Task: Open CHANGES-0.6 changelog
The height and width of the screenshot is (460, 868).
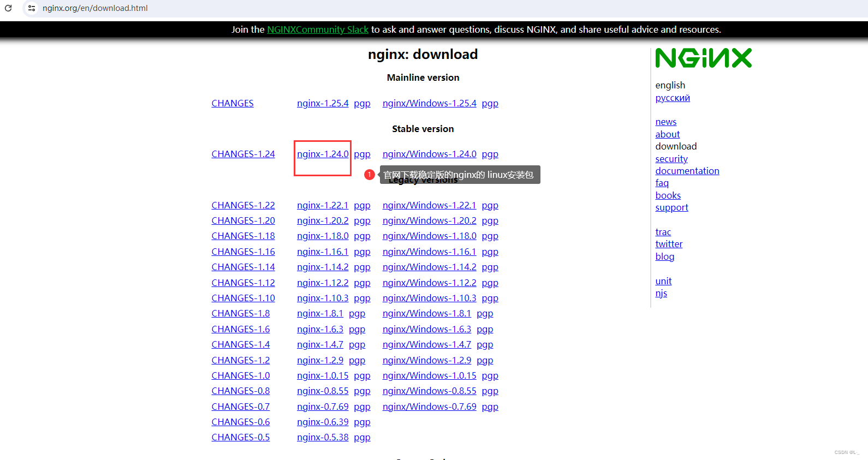Action: tap(241, 422)
